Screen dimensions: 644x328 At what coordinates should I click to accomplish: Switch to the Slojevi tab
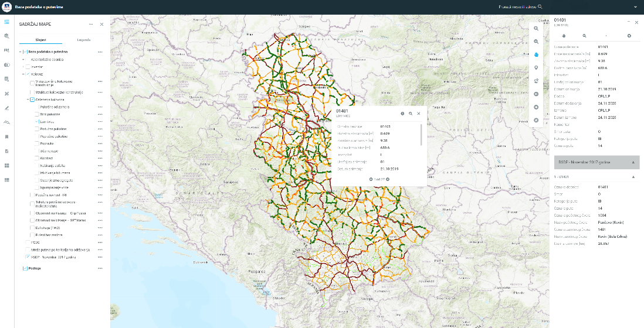40,40
